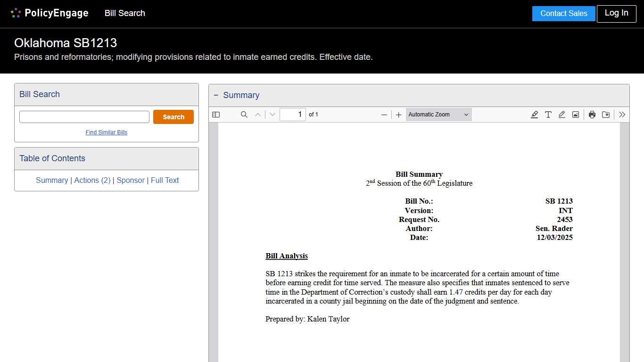Select the add text annotation tool
This screenshot has width=644, height=362.
click(548, 115)
